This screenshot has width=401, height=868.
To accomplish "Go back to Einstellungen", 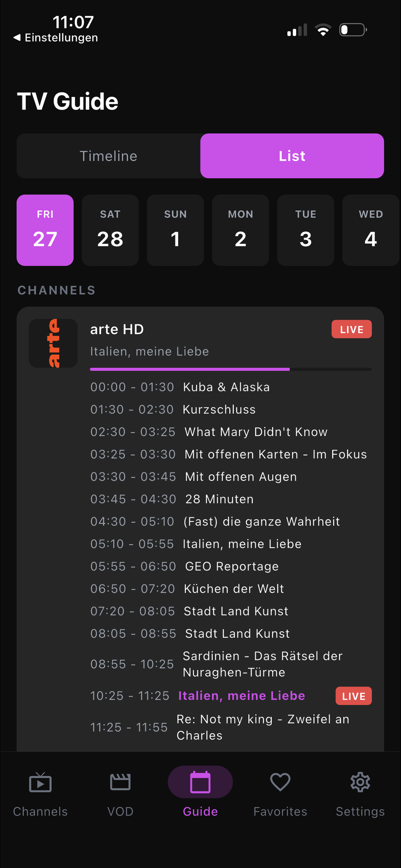I will 56,37.
